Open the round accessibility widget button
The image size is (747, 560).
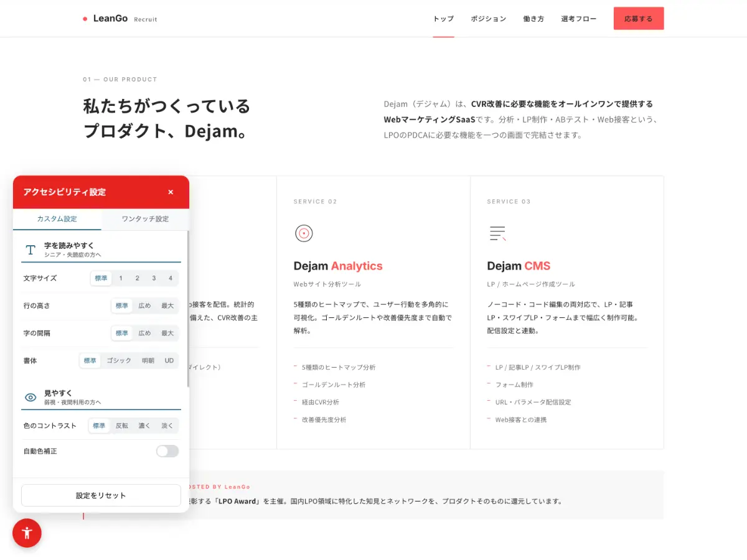click(x=27, y=533)
